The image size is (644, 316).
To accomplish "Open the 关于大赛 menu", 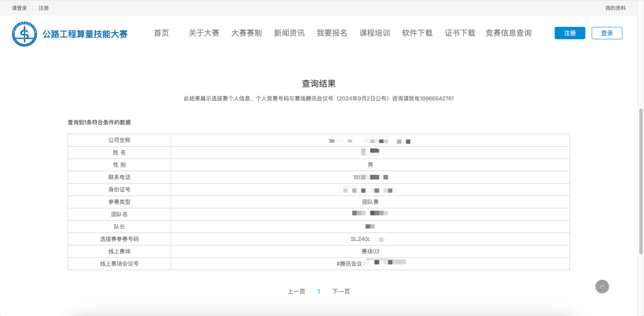I will pos(204,33).
